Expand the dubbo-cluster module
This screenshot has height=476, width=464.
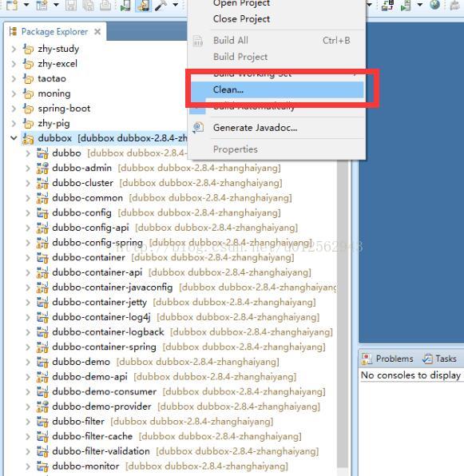coord(28,183)
